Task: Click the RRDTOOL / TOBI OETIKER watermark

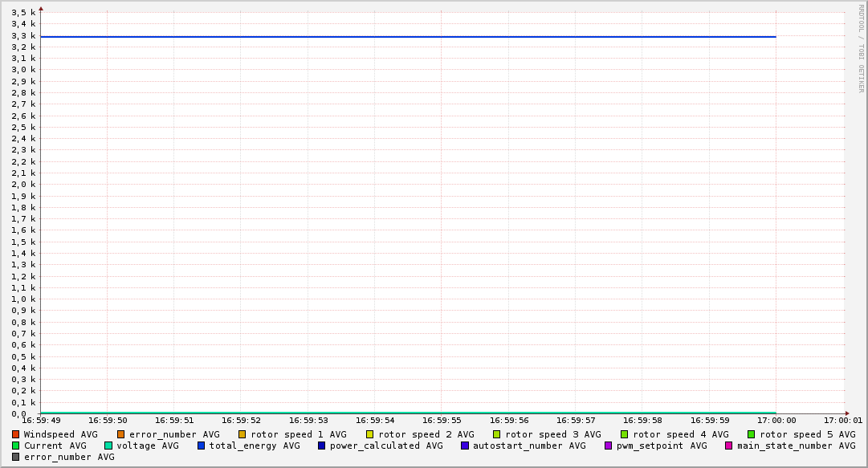Action: [861, 48]
